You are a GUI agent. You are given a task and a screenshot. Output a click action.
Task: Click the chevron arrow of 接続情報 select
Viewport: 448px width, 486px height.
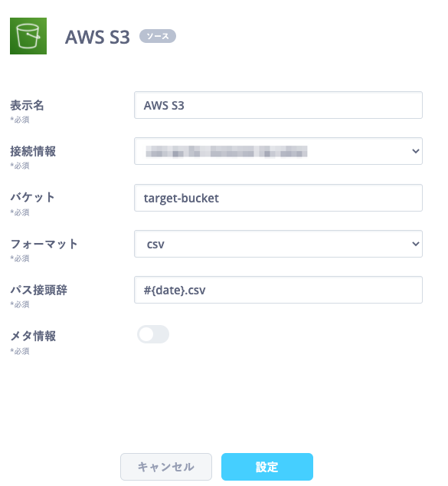point(416,151)
